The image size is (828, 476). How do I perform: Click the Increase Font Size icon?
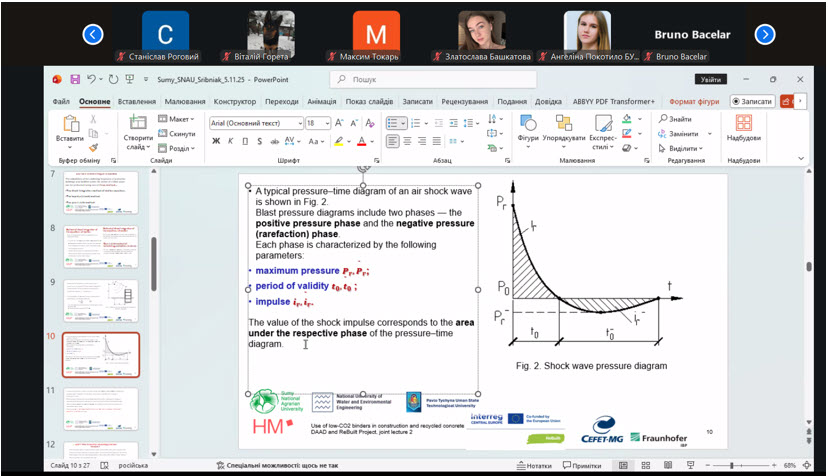click(x=341, y=123)
